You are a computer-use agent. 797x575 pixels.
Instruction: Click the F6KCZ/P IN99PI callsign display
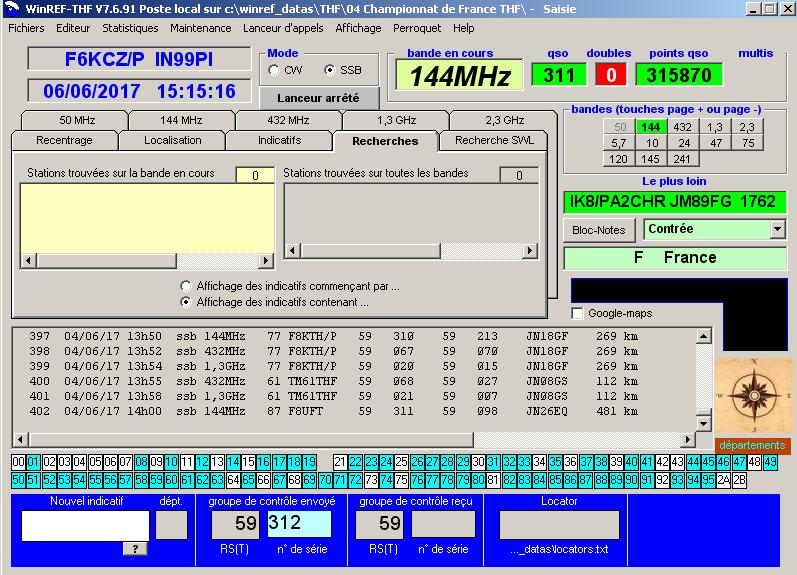coord(139,59)
